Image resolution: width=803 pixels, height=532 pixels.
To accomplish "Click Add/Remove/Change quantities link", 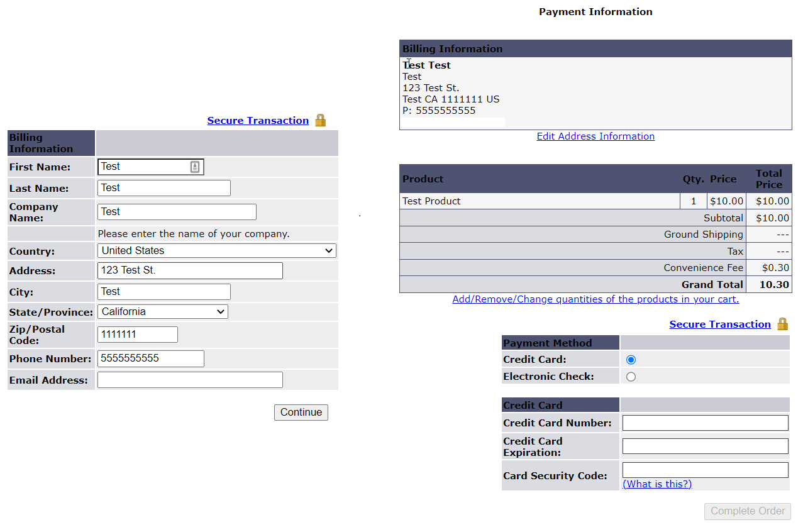I will (x=595, y=299).
